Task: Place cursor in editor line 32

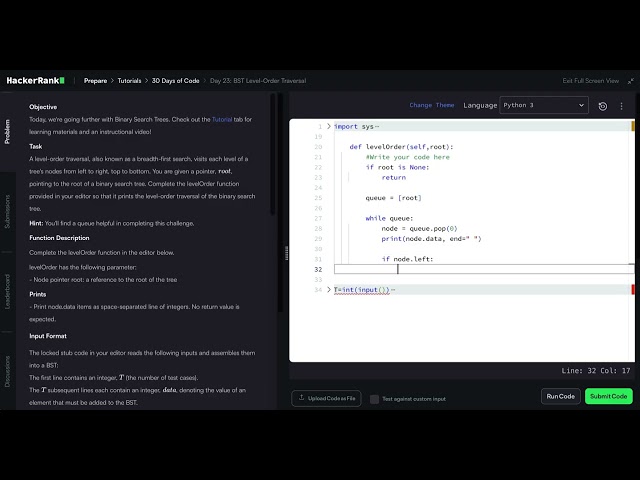Action: 484,269
